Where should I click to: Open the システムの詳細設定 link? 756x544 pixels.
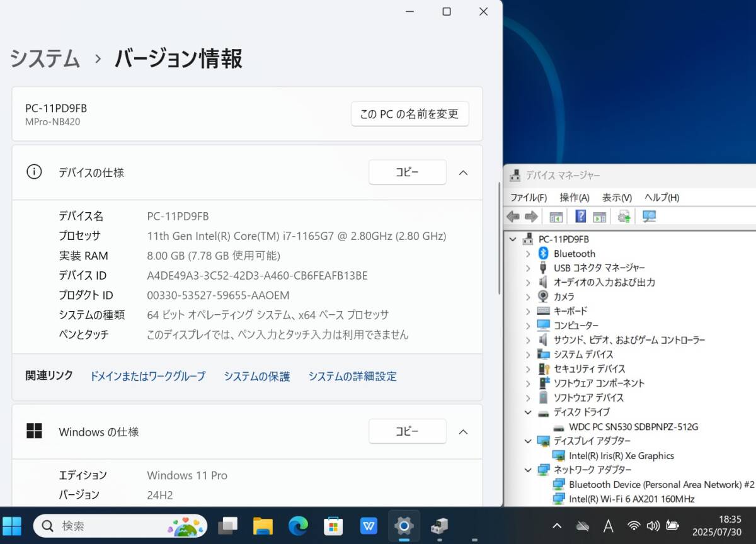click(352, 377)
